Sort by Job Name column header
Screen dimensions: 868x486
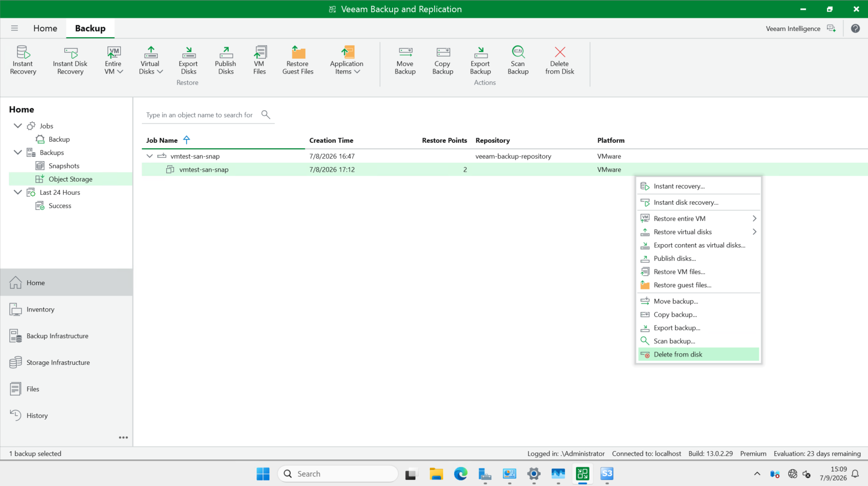(162, 141)
